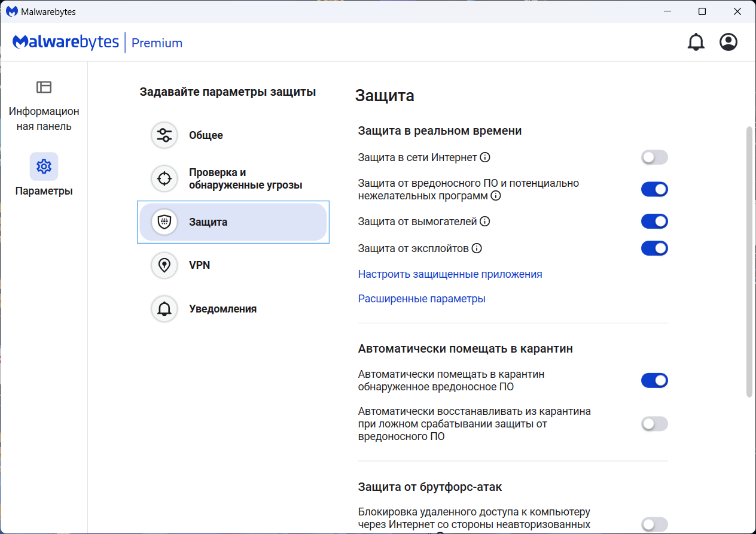This screenshot has height=534, width=756.
Task: Open the VPN settings section
Action: 233,265
